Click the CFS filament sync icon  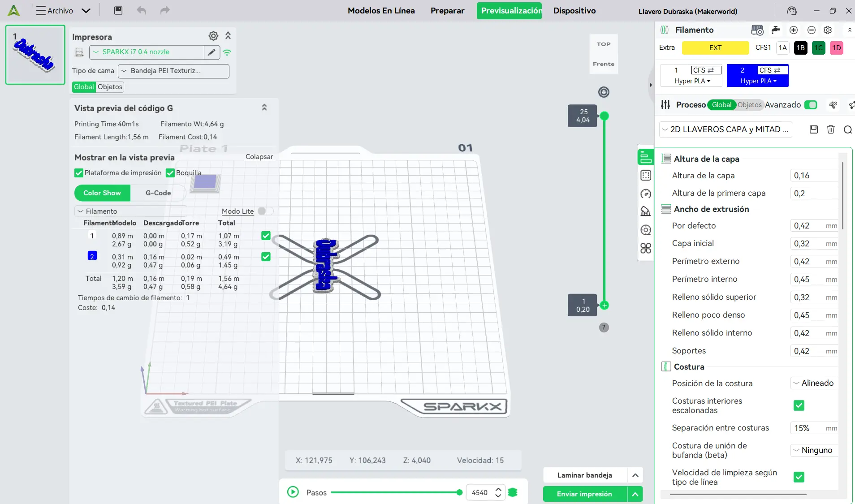tap(757, 30)
